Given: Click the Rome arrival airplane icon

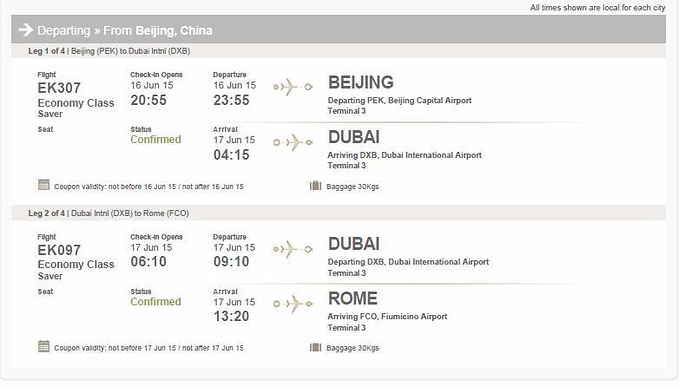Looking at the screenshot, I should coord(293,304).
